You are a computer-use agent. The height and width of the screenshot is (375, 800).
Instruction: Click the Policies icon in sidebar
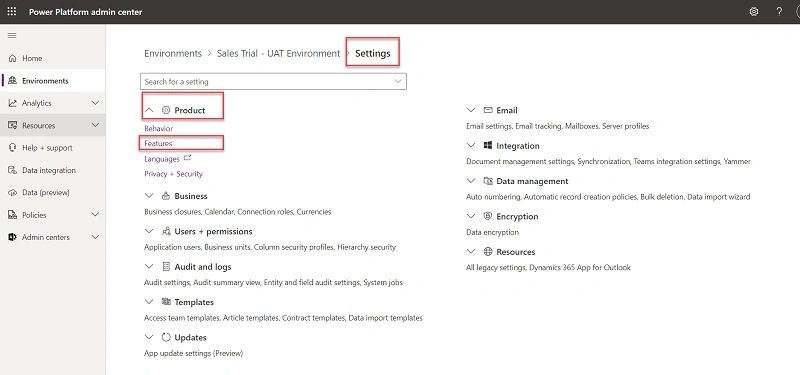13,215
